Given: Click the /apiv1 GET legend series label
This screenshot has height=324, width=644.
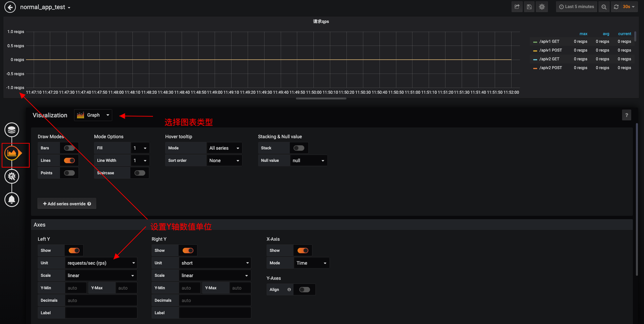Looking at the screenshot, I should pos(549,41).
